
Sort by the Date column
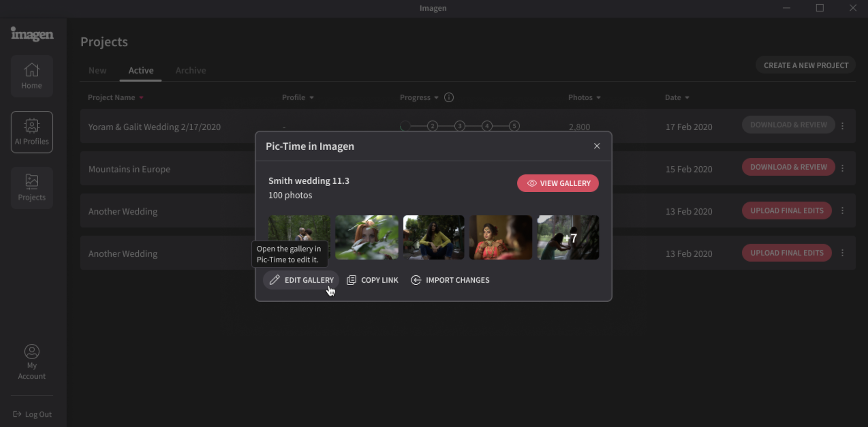677,97
